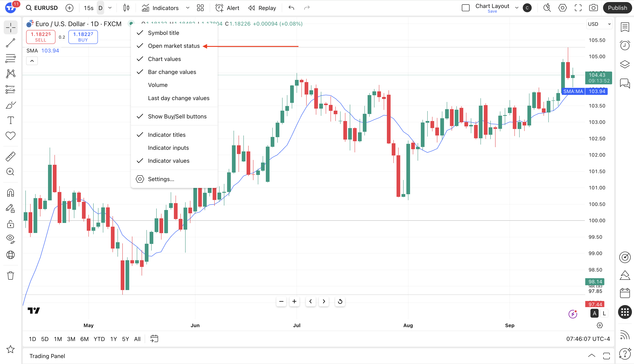Collapse the indicator legend chevron

point(32,61)
